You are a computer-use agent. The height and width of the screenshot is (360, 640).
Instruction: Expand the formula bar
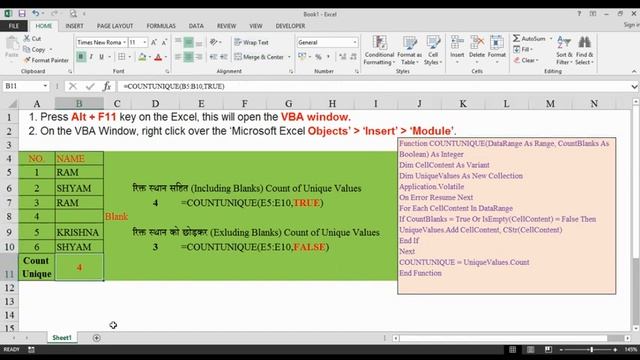click(634, 87)
